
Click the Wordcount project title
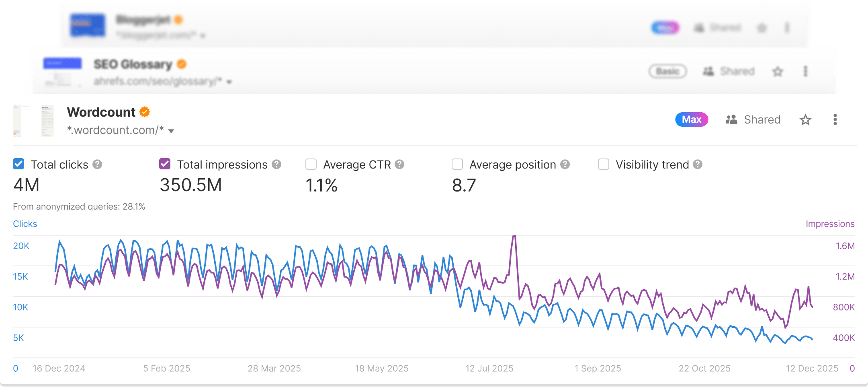point(101,112)
